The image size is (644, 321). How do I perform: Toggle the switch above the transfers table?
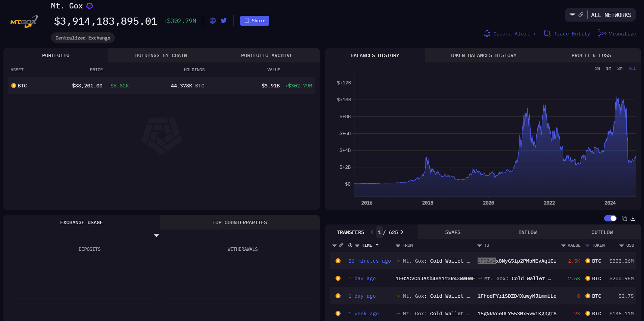610,218
